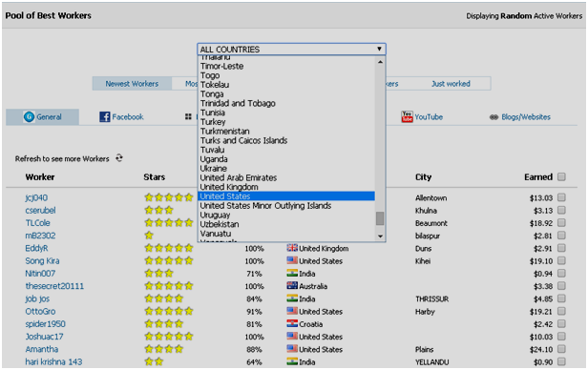Click the grid icon beside Facebook tab
This screenshot has height=370, width=588.
[x=188, y=117]
